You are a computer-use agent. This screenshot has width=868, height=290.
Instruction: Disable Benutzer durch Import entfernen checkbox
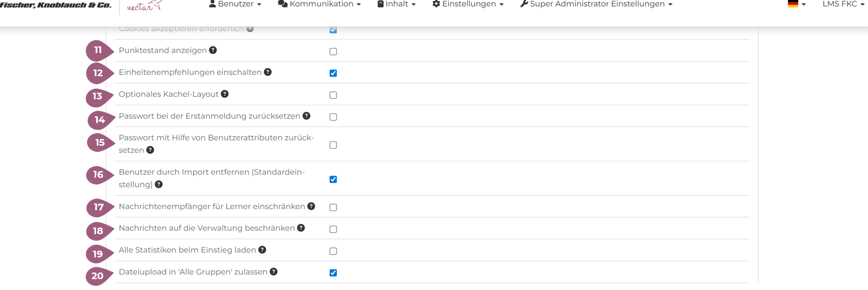tap(333, 179)
